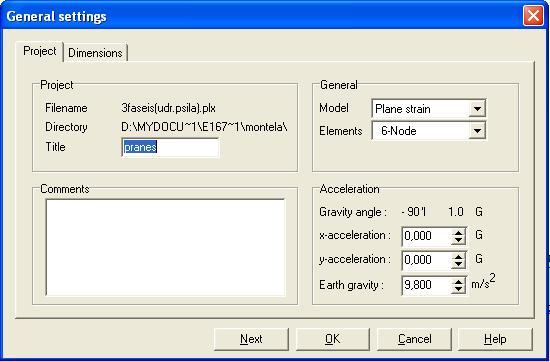This screenshot has width=550, height=362.
Task: Select the Project tab
Action: (39, 51)
